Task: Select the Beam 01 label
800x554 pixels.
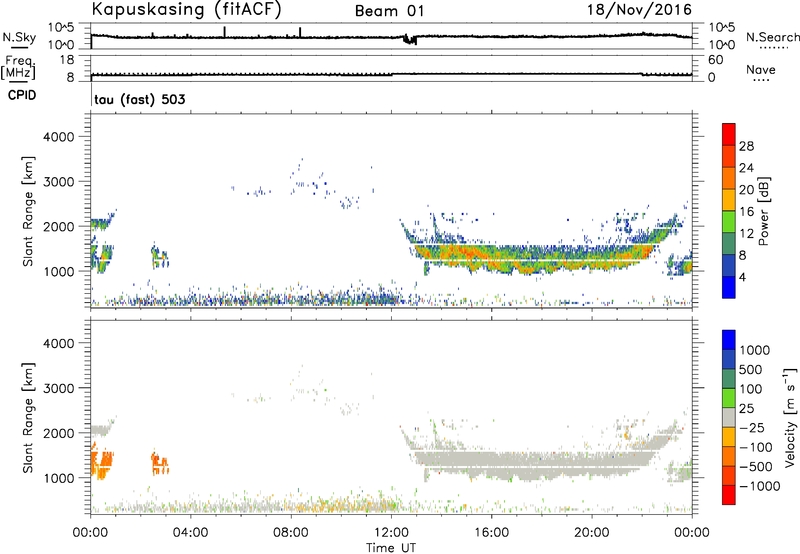Action: pyautogui.click(x=389, y=11)
